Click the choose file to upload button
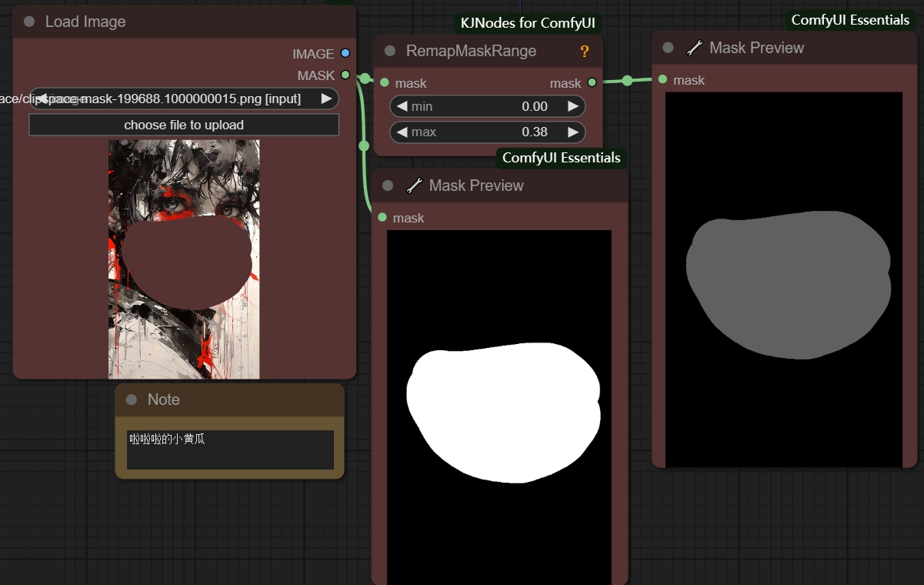This screenshot has height=585, width=924. tap(184, 125)
